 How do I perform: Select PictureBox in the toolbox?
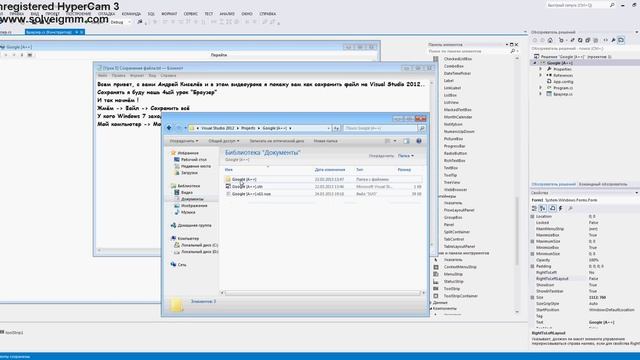tap(453, 139)
